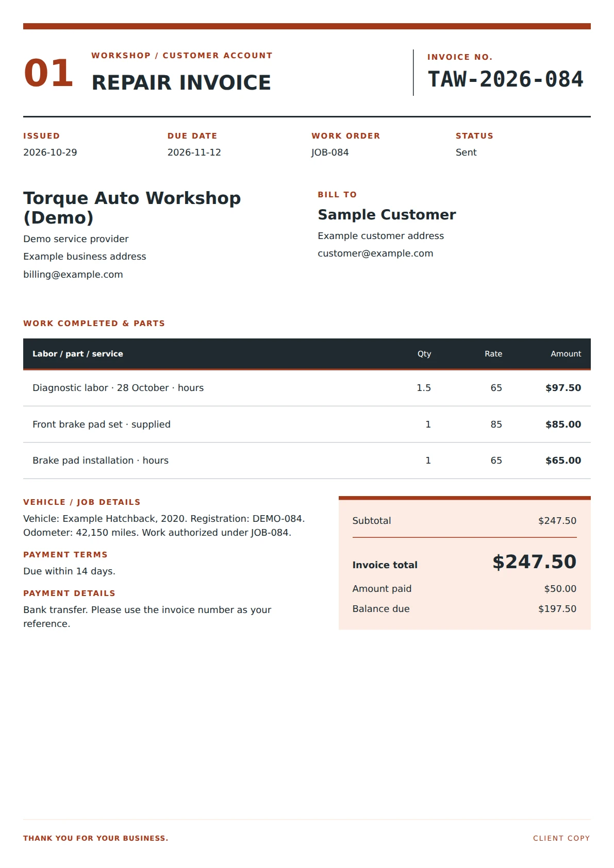Click the $85.00 amount
The height and width of the screenshot is (868, 614).
pyautogui.click(x=563, y=424)
